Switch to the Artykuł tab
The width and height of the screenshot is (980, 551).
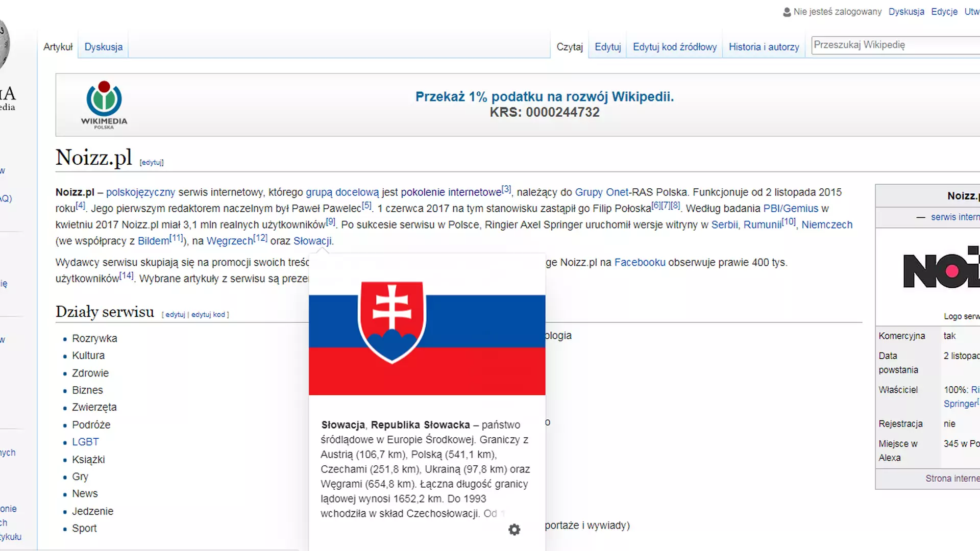[x=58, y=46]
